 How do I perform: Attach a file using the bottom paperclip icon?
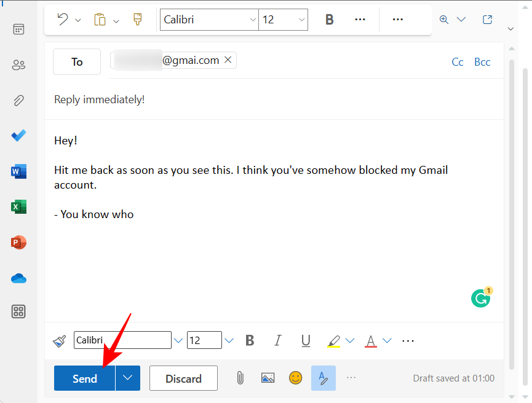point(240,378)
